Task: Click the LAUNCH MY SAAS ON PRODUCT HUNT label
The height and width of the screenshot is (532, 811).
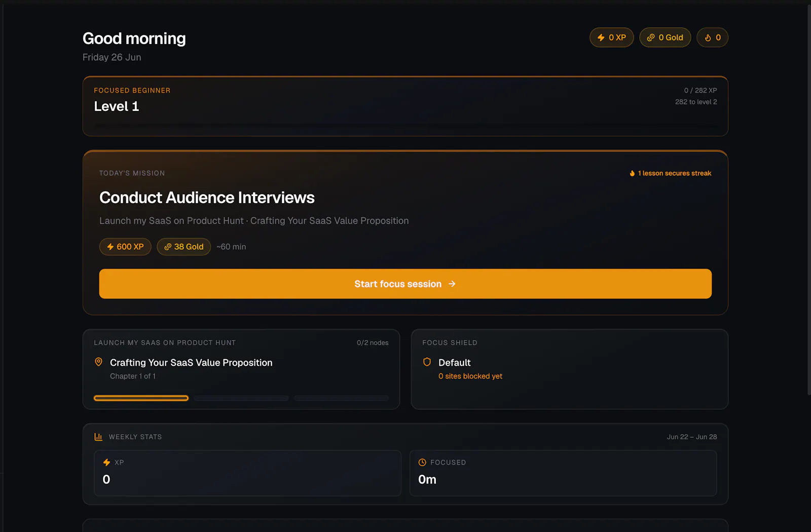Action: [165, 343]
